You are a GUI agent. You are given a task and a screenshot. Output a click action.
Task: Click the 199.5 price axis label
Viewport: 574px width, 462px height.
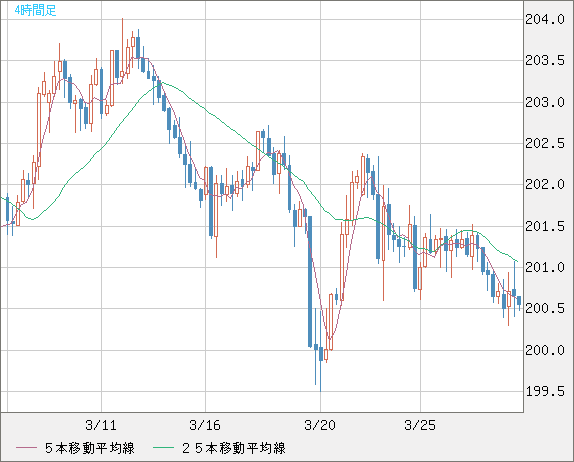click(x=545, y=392)
